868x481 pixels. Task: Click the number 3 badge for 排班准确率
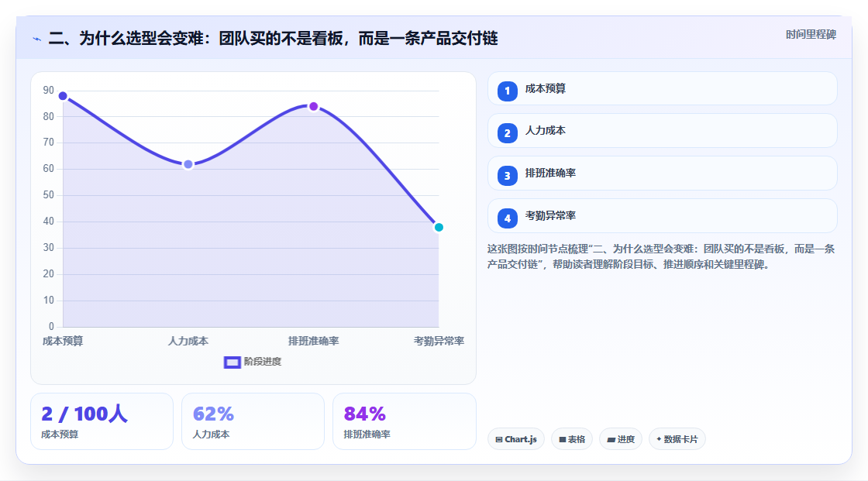[507, 176]
